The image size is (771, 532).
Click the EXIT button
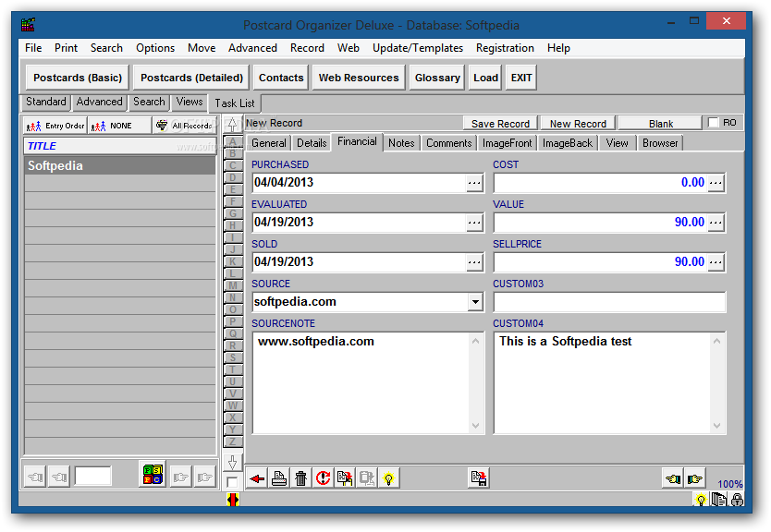click(x=521, y=78)
